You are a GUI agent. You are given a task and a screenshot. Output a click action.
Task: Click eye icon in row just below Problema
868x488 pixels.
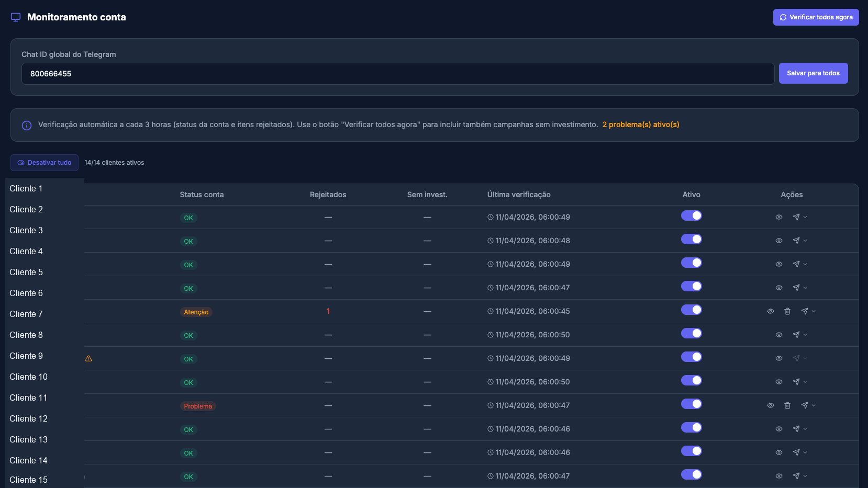pyautogui.click(x=779, y=429)
